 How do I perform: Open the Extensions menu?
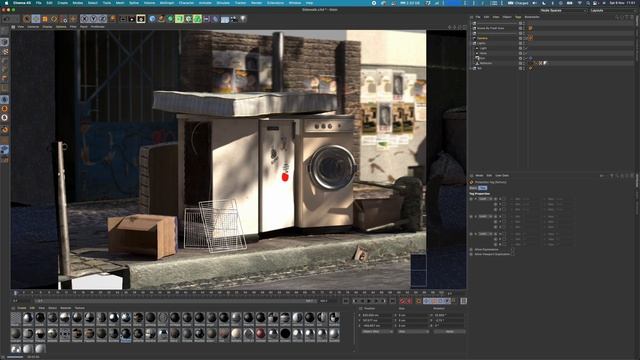[x=276, y=3]
